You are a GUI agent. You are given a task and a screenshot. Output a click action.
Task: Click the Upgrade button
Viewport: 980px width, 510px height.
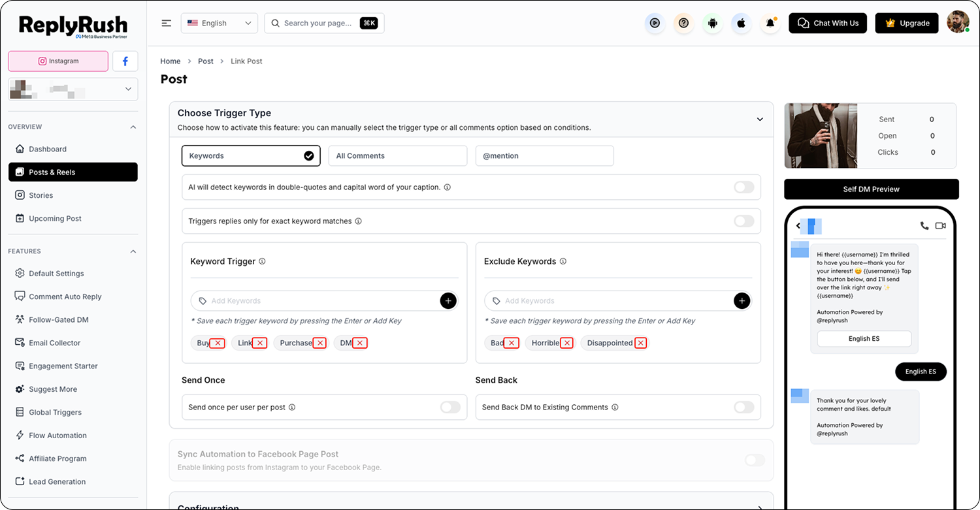point(907,24)
